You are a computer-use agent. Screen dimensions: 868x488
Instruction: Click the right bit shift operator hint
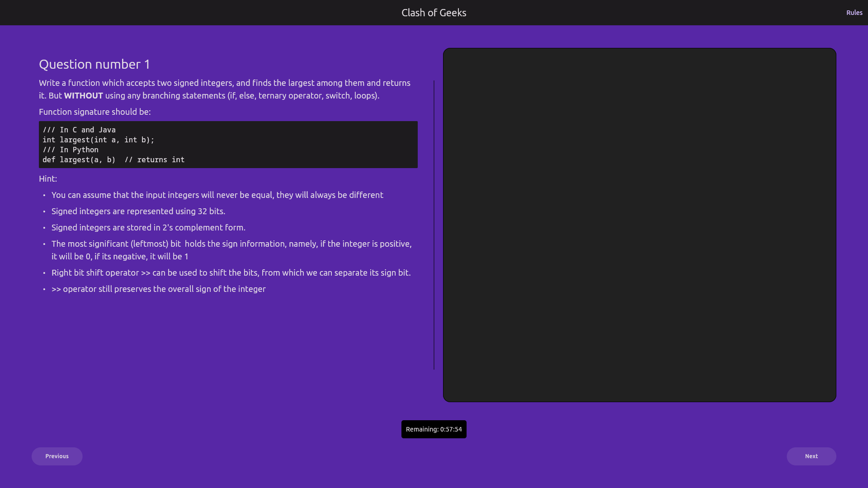coord(231,273)
